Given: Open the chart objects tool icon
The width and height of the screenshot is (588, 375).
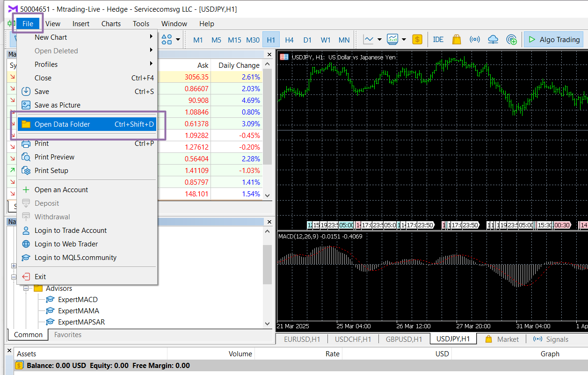Looking at the screenshot, I should tap(167, 39).
